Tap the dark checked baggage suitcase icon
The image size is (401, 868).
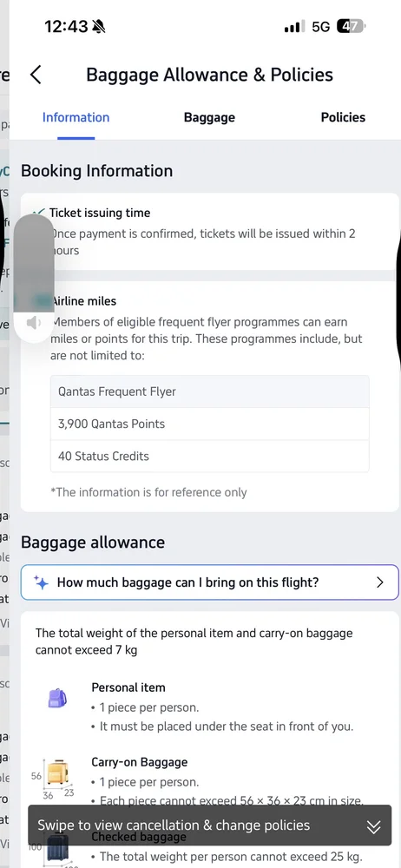57,849
